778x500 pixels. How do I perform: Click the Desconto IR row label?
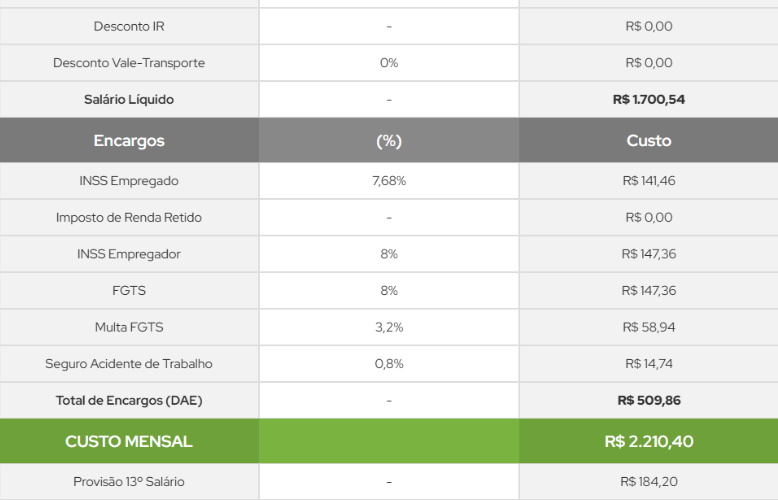tap(129, 26)
